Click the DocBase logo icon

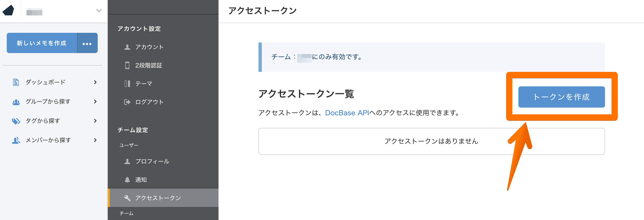coord(8,11)
